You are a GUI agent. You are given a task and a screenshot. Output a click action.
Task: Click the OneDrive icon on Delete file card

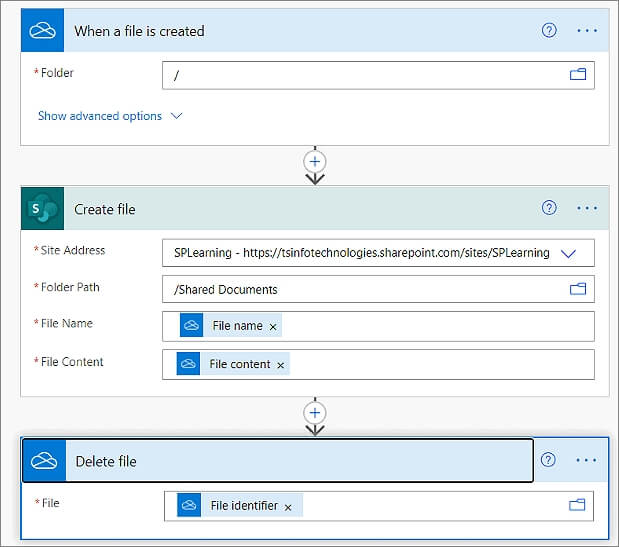click(43, 461)
